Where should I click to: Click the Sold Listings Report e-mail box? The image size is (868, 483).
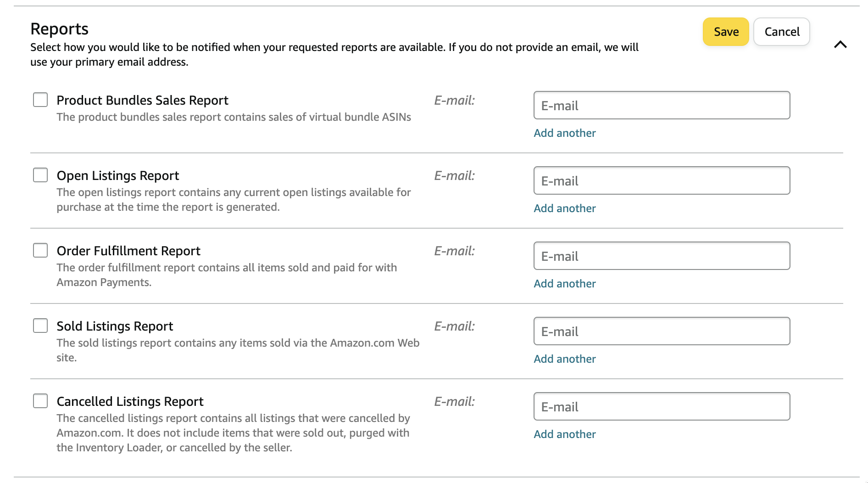pyautogui.click(x=661, y=331)
